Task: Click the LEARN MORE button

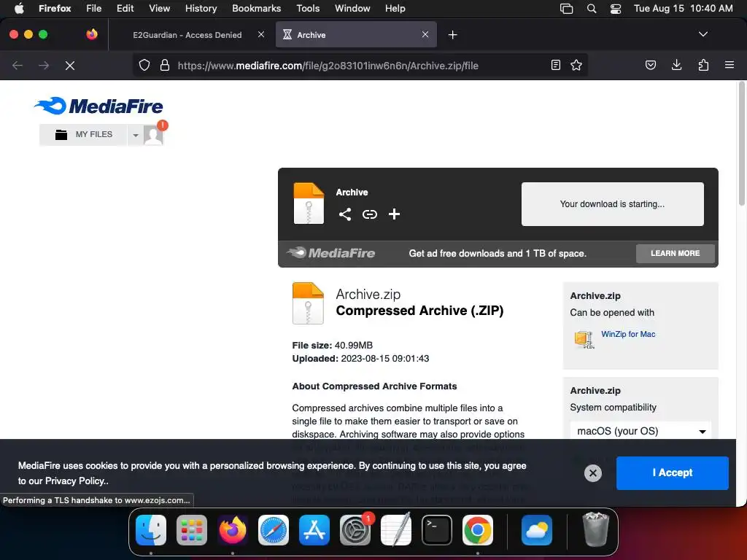Action: [675, 253]
